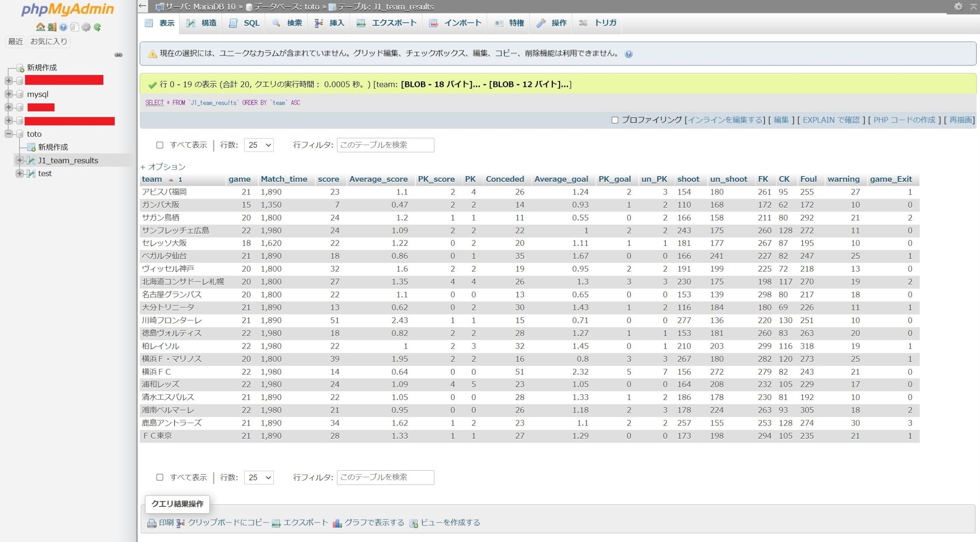The width and height of the screenshot is (980, 542).
Task: Click the link icon below the favorites button
Action: 118,55
